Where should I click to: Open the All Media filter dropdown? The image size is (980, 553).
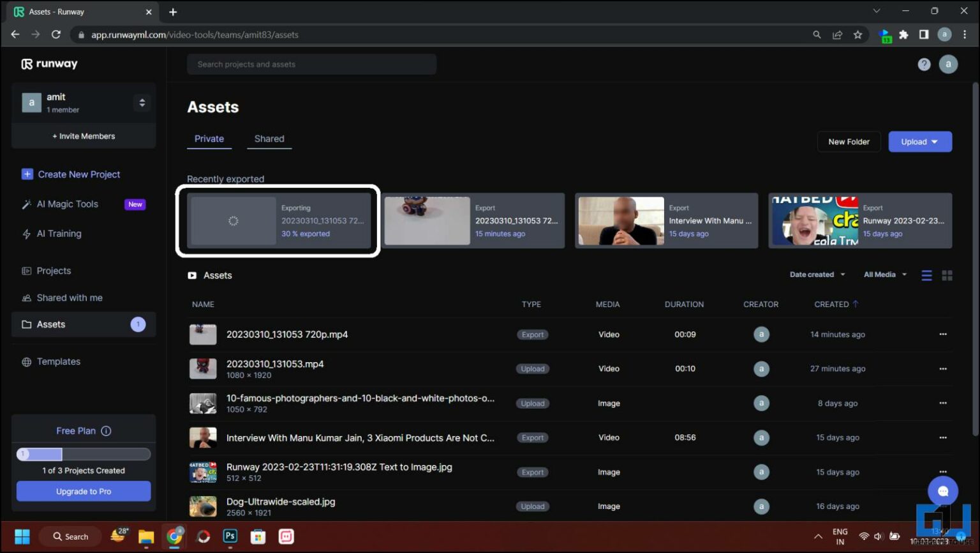click(x=885, y=275)
